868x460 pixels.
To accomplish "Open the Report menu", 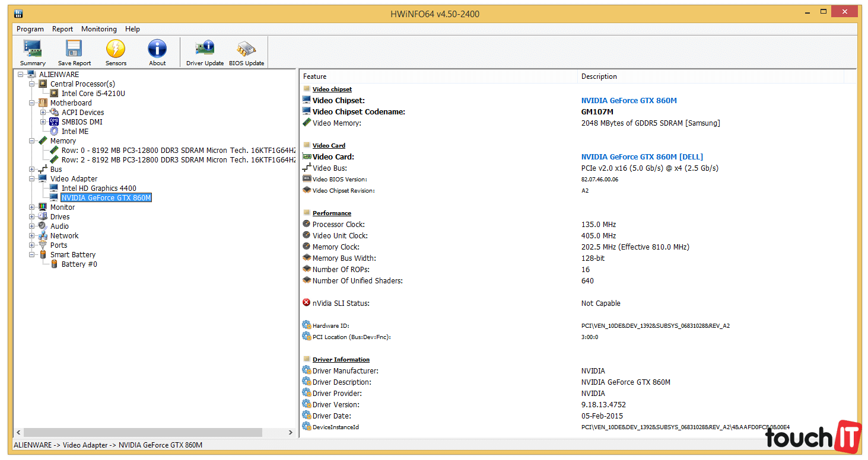I will pyautogui.click(x=62, y=29).
